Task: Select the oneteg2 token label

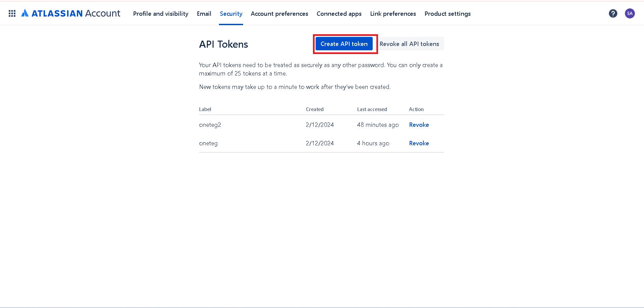Action: click(210, 124)
